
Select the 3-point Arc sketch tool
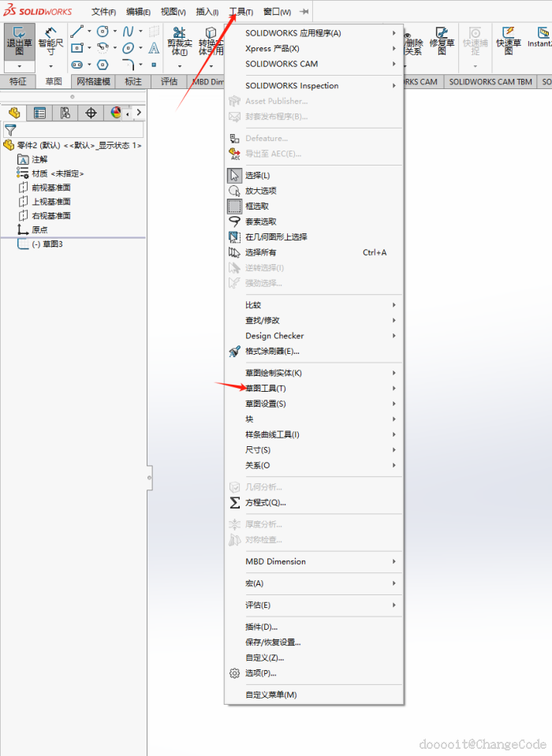[x=103, y=48]
